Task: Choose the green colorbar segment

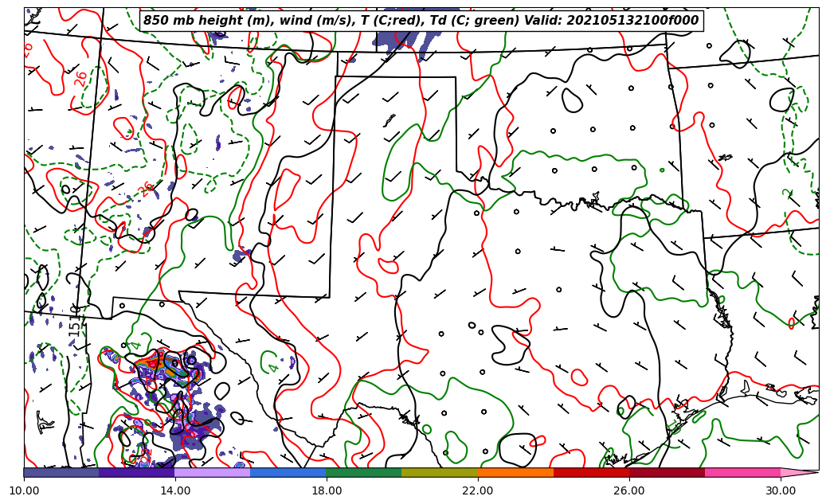Action: [x=363, y=472]
